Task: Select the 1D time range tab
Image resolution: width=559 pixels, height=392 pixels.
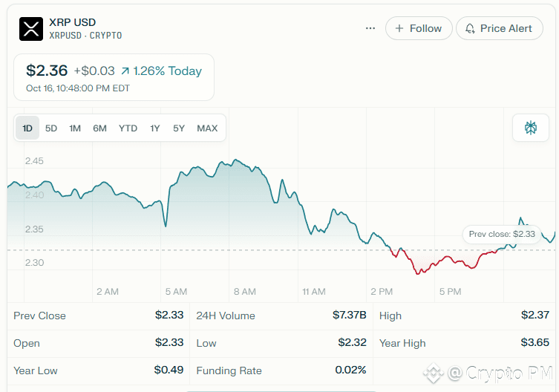Action: tap(27, 128)
